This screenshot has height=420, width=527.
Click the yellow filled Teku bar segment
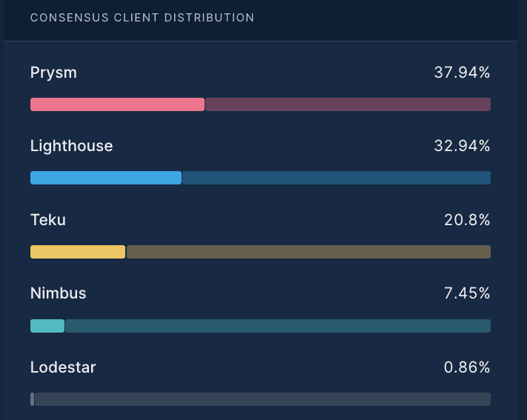click(78, 252)
